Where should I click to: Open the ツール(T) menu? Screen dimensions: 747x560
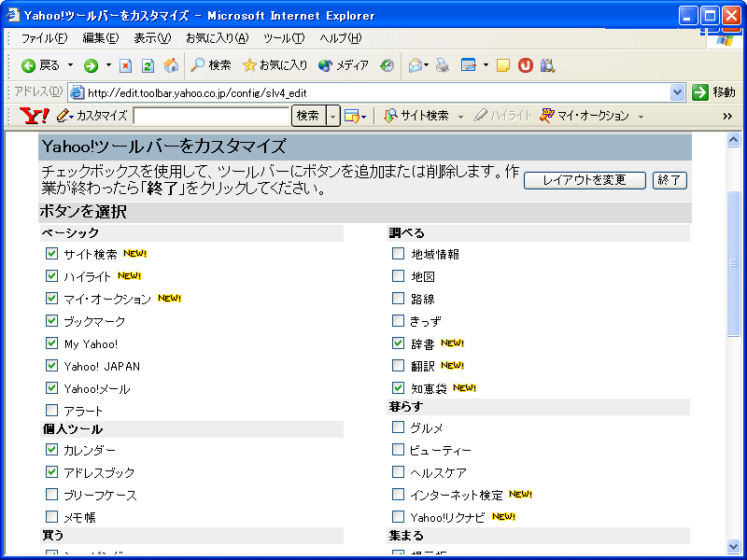(284, 38)
